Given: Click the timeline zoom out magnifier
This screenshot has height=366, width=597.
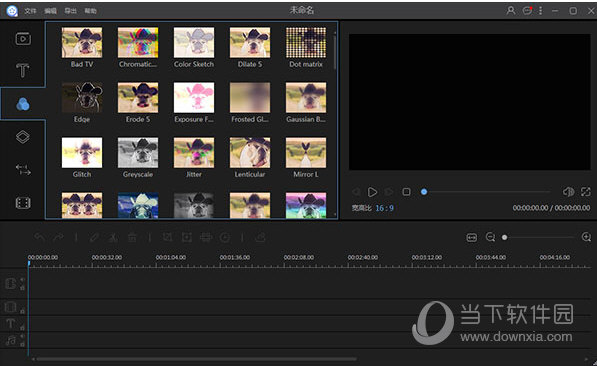Looking at the screenshot, I should tap(490, 237).
